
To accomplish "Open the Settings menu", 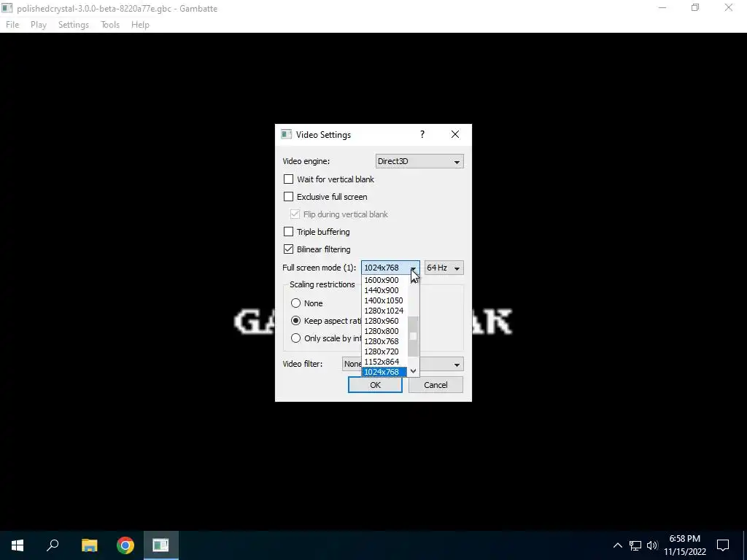I will tap(74, 25).
